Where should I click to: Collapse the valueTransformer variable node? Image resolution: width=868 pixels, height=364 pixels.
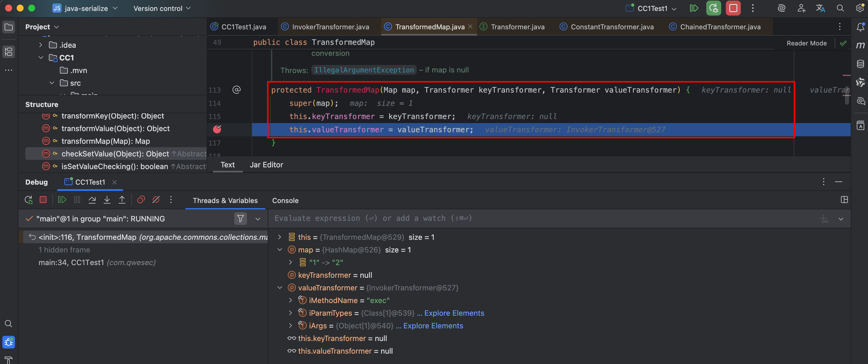tap(280, 288)
